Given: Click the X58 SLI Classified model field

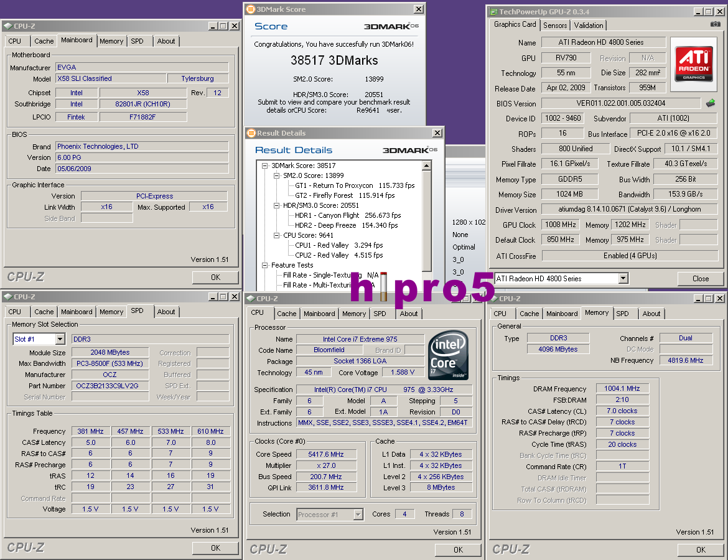Looking at the screenshot, I should click(111, 79).
